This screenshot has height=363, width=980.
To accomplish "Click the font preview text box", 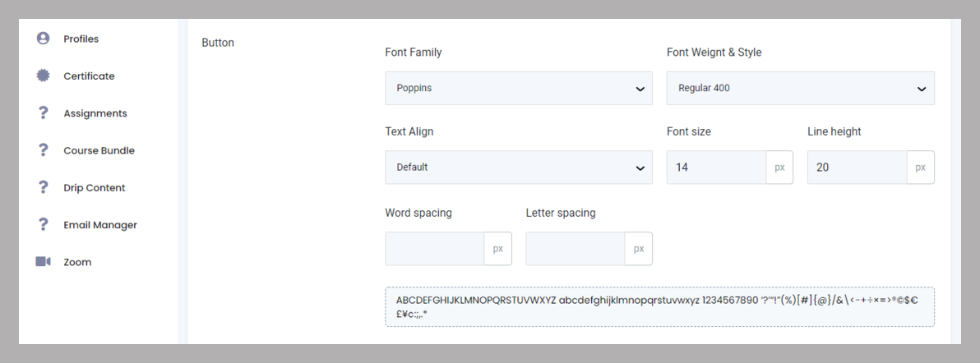I will [x=659, y=306].
